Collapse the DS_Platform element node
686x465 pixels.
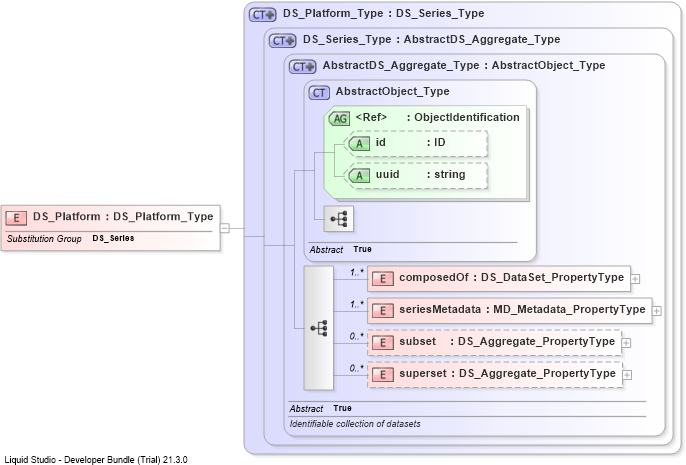click(x=224, y=228)
